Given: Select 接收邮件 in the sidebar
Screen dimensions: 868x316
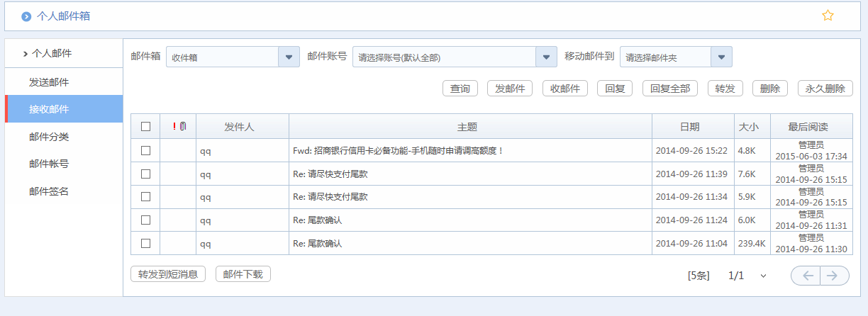Looking at the screenshot, I should point(64,109).
